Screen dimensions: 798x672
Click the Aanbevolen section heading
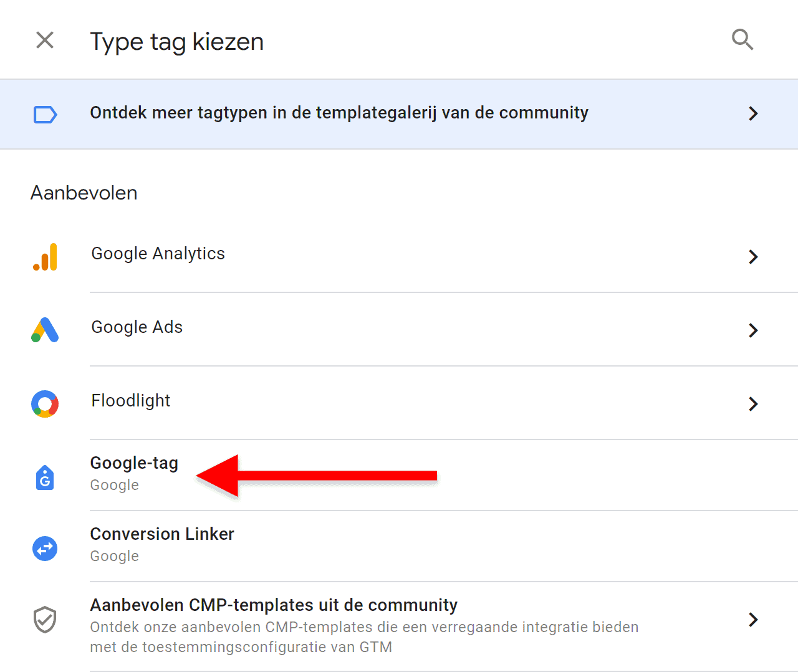tap(84, 193)
